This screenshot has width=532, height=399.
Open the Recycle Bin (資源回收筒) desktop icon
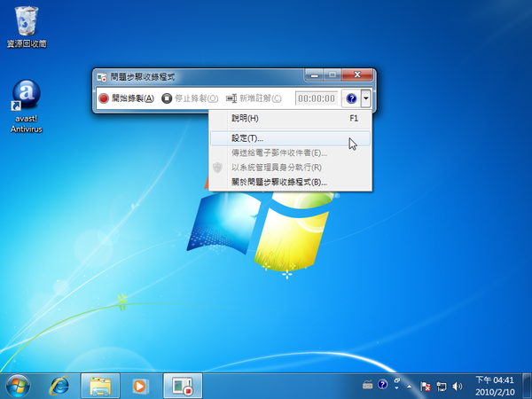[27, 27]
